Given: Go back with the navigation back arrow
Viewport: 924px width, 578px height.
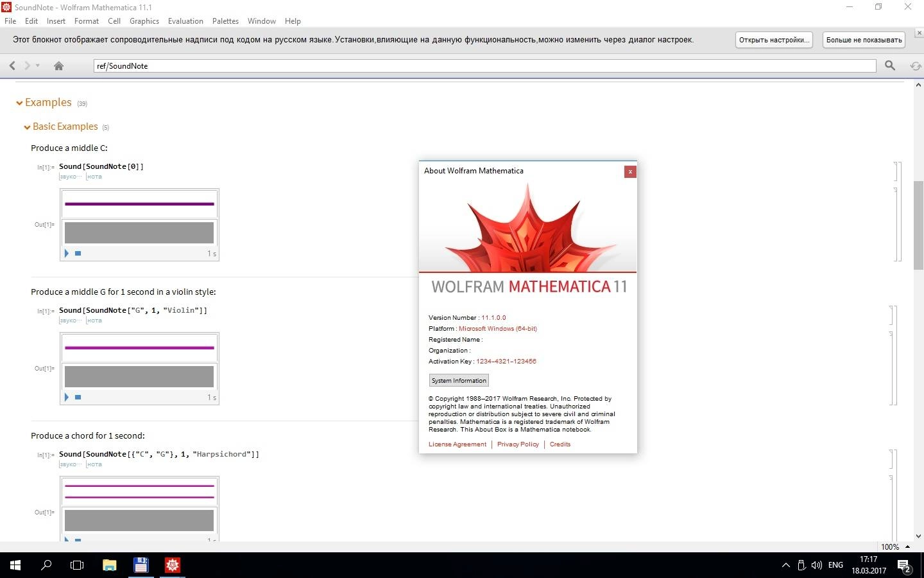Looking at the screenshot, I should [x=12, y=66].
